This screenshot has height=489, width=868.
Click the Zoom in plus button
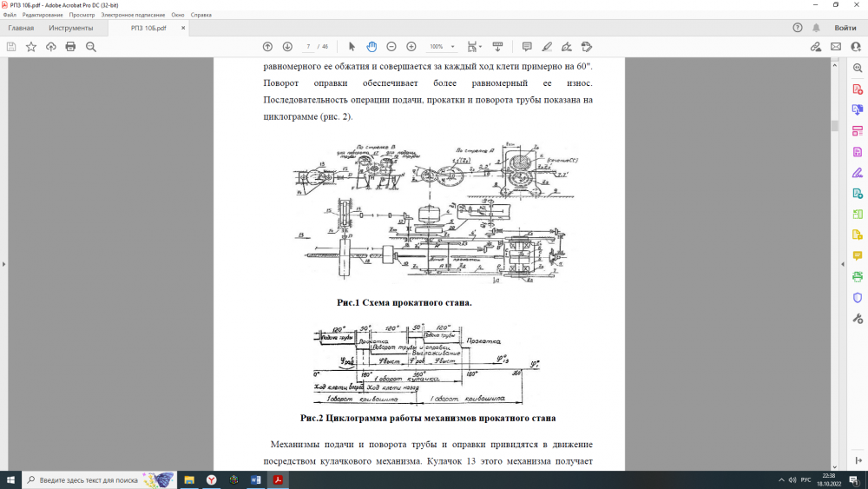tap(411, 46)
